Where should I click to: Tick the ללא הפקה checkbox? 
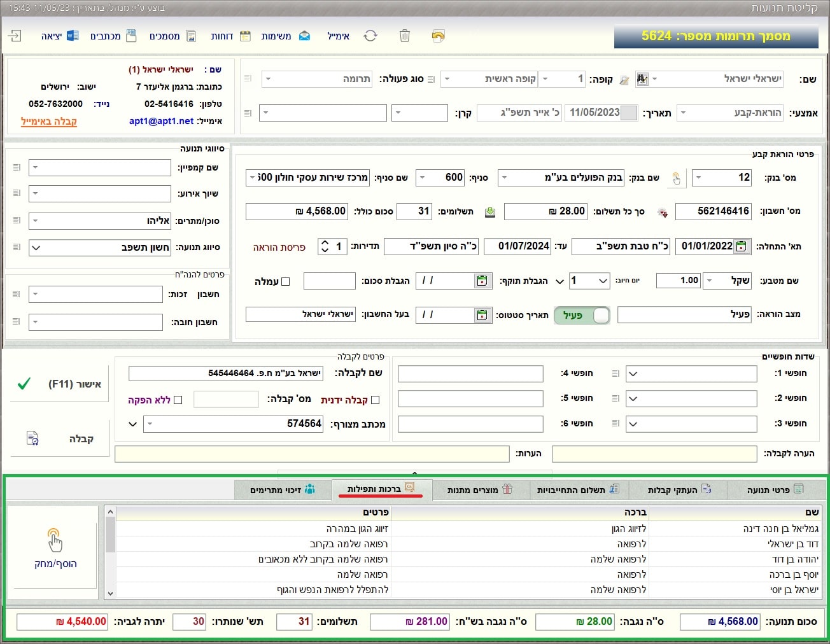[x=178, y=400]
